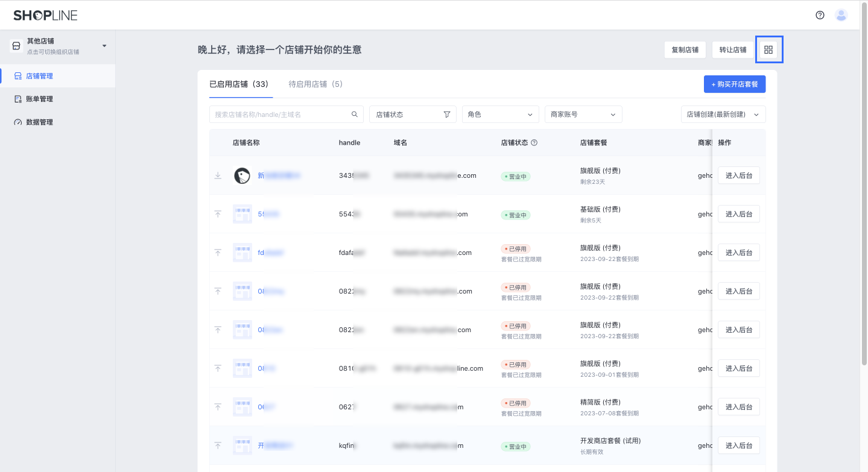
Task: Click the 转让店铺 button
Action: [733, 50]
